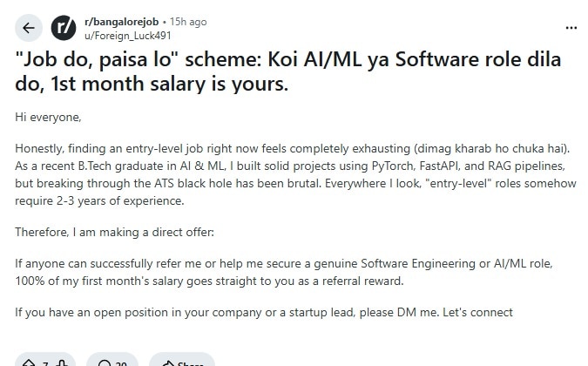
Task: Click the 'Therefore, I am making a direct offer' line
Action: (x=114, y=232)
